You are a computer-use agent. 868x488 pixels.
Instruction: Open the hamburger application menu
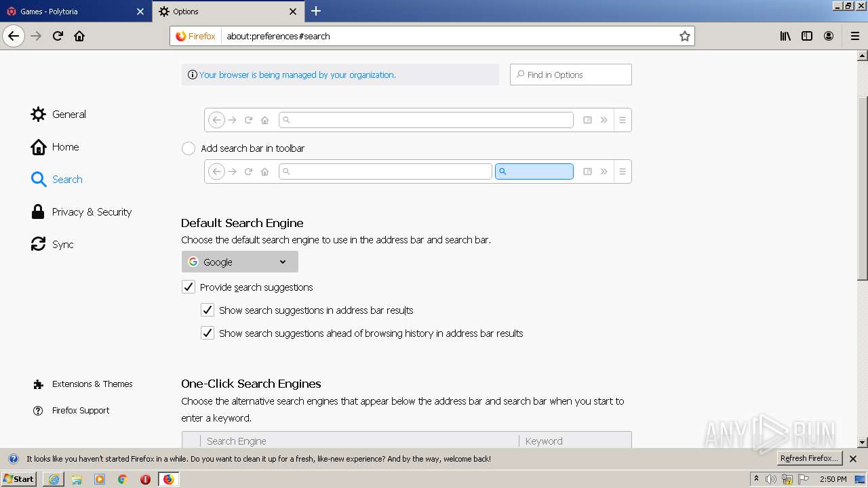(855, 36)
